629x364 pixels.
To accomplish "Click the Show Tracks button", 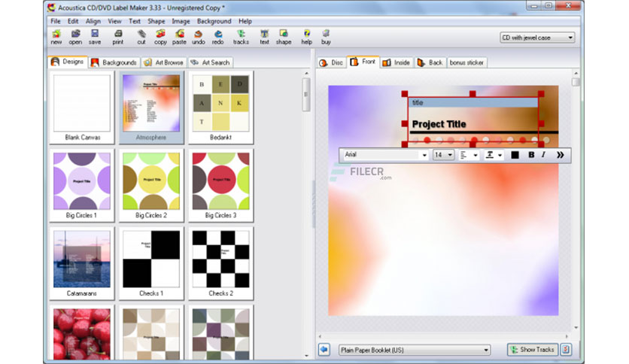I will tap(533, 350).
